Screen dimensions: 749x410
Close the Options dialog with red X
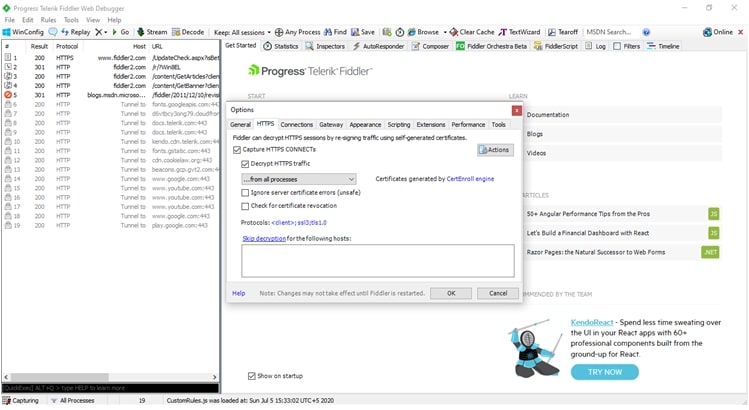click(x=516, y=110)
